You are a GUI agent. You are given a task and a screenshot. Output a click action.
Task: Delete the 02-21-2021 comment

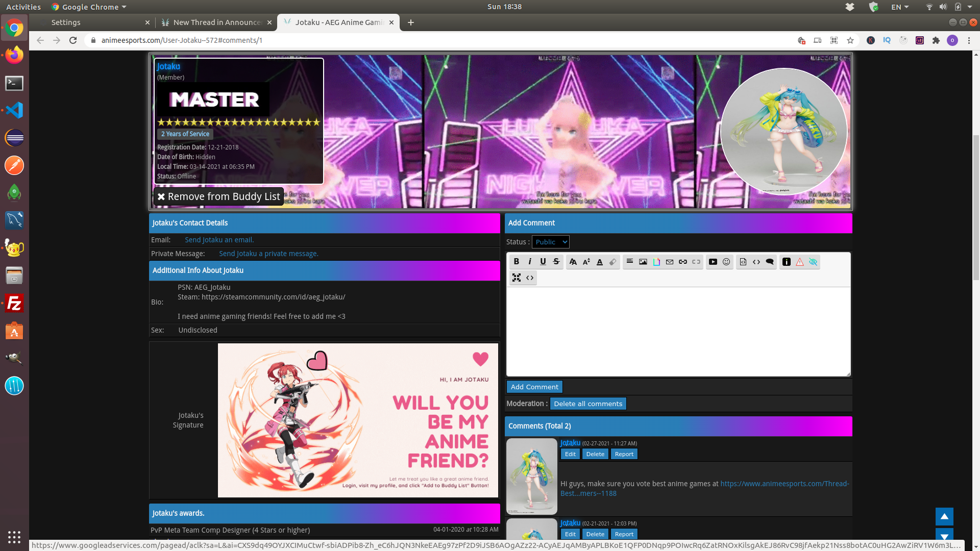[x=595, y=534]
